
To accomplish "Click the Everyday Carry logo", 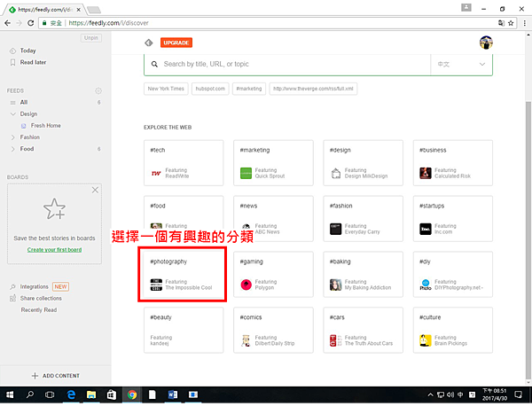I will 335,229.
